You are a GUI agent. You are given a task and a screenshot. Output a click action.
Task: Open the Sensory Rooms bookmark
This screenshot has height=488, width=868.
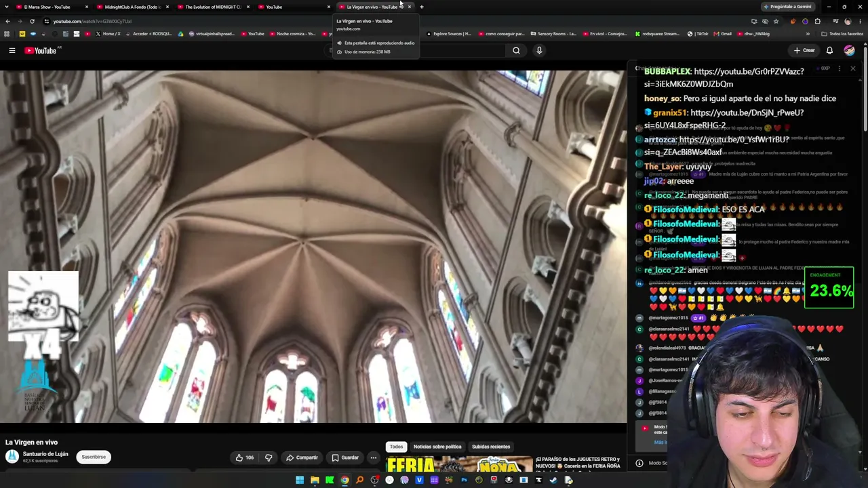pos(553,34)
